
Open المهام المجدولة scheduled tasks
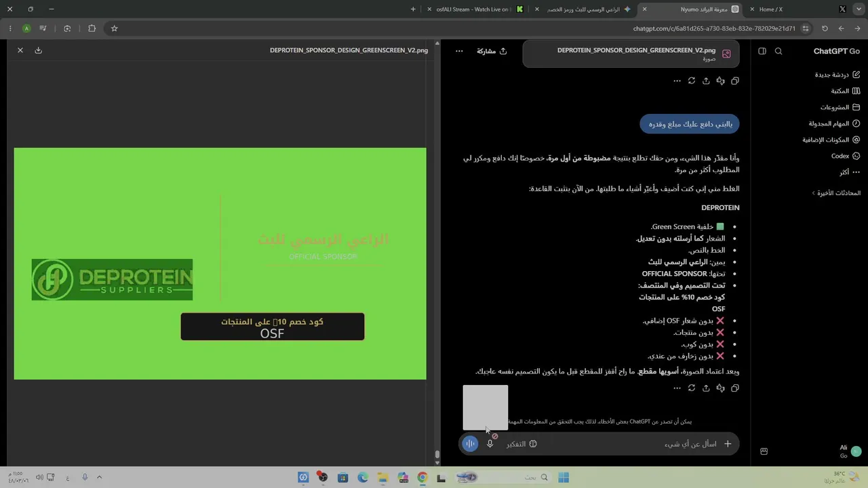point(834,123)
